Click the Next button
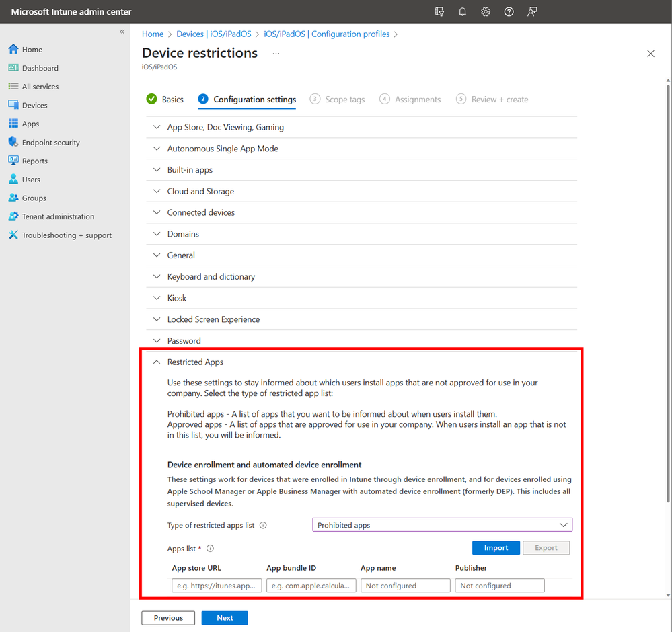 (225, 618)
